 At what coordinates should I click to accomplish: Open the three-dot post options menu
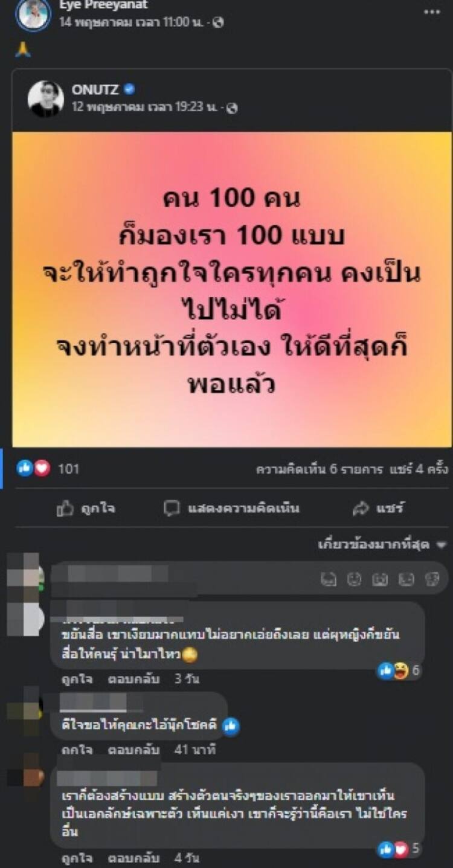(x=431, y=11)
